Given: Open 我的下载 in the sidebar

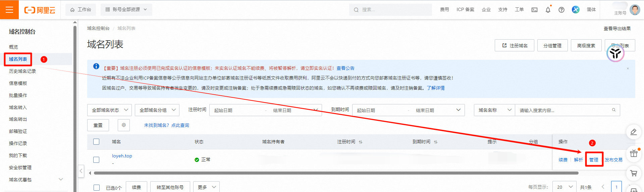Looking at the screenshot, I should coord(18,155).
